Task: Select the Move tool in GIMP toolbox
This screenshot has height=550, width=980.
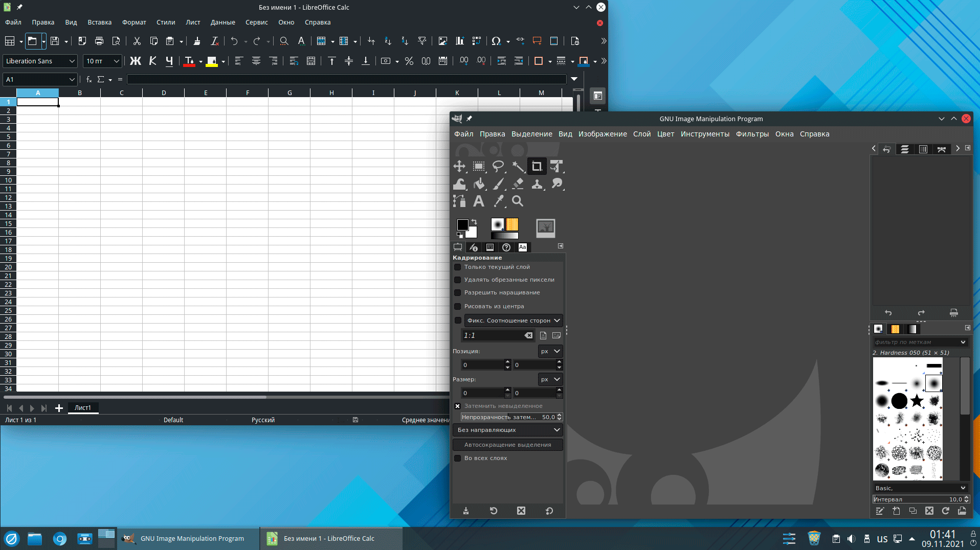Action: point(459,167)
